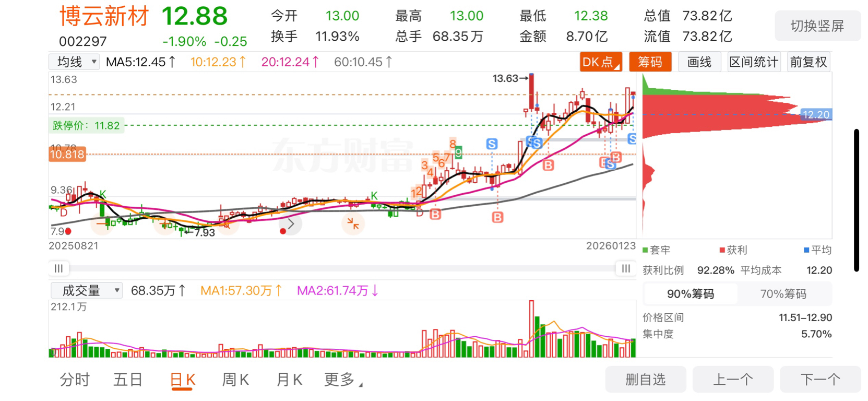Toggle the 筹码 chip distribution panel
868x401 pixels.
click(650, 62)
